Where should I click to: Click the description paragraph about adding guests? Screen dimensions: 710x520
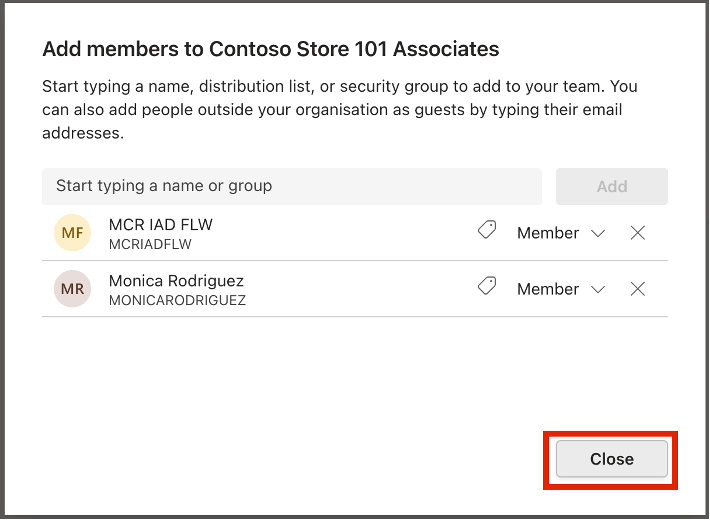pyautogui.click(x=340, y=110)
